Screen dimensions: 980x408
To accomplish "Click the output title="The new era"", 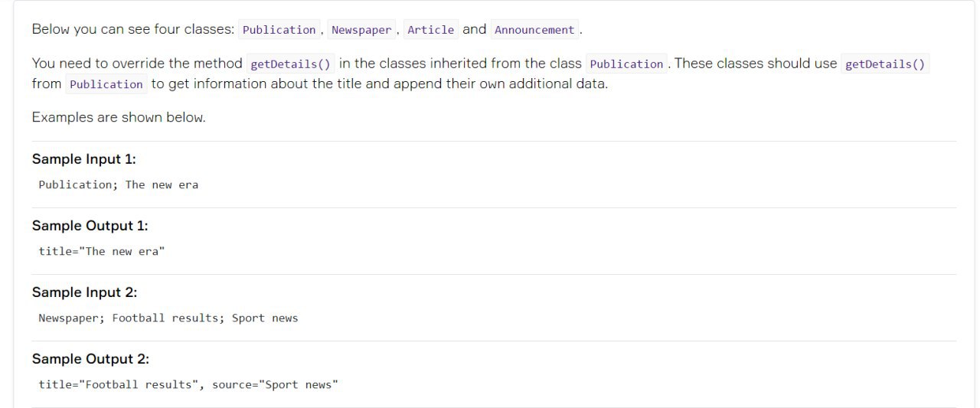I will [102, 251].
